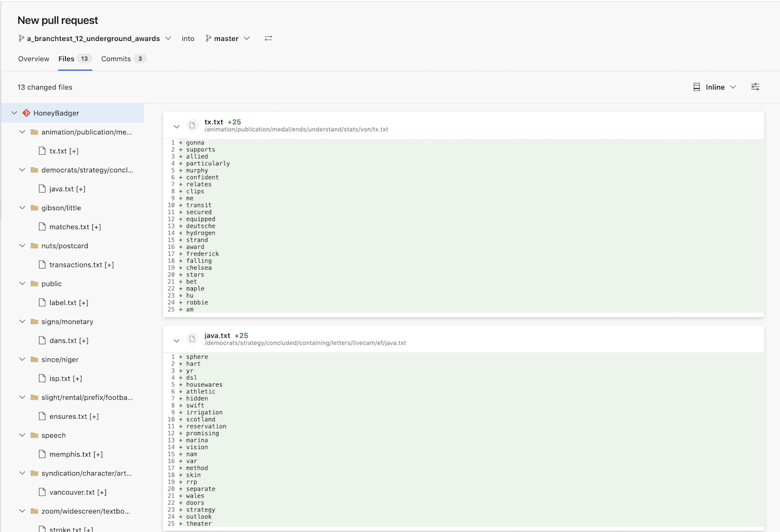Screen dimensions: 780x532
Task: Click file icon next to matches.txt
Action: tap(42, 226)
